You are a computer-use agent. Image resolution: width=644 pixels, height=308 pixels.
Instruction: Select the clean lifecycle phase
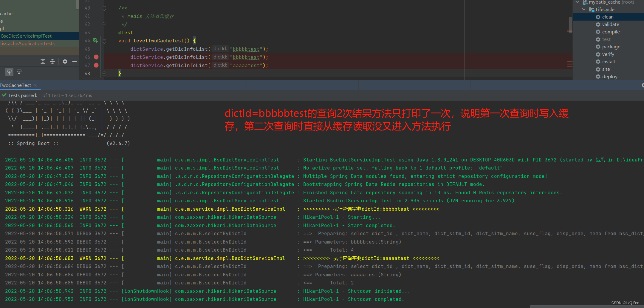(x=608, y=17)
